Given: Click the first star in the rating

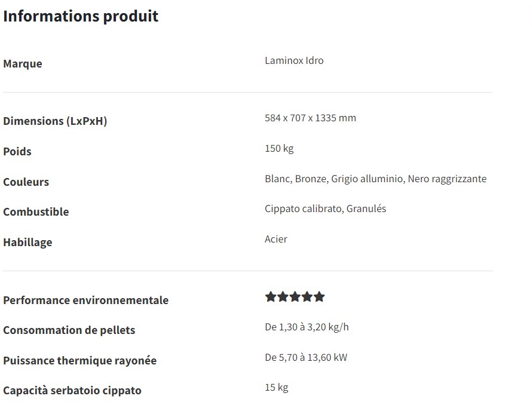Looking at the screenshot, I should tap(270, 297).
